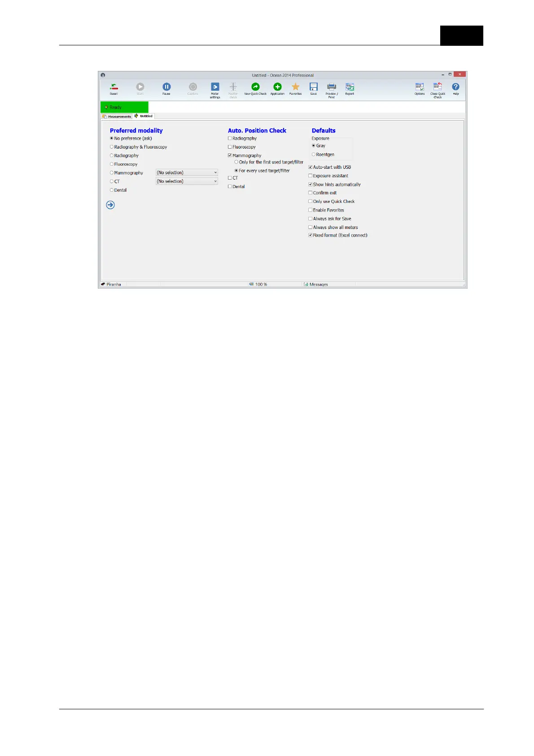This screenshot has height=756, width=534.
Task: Switch to Measurements tab
Action: (117, 116)
